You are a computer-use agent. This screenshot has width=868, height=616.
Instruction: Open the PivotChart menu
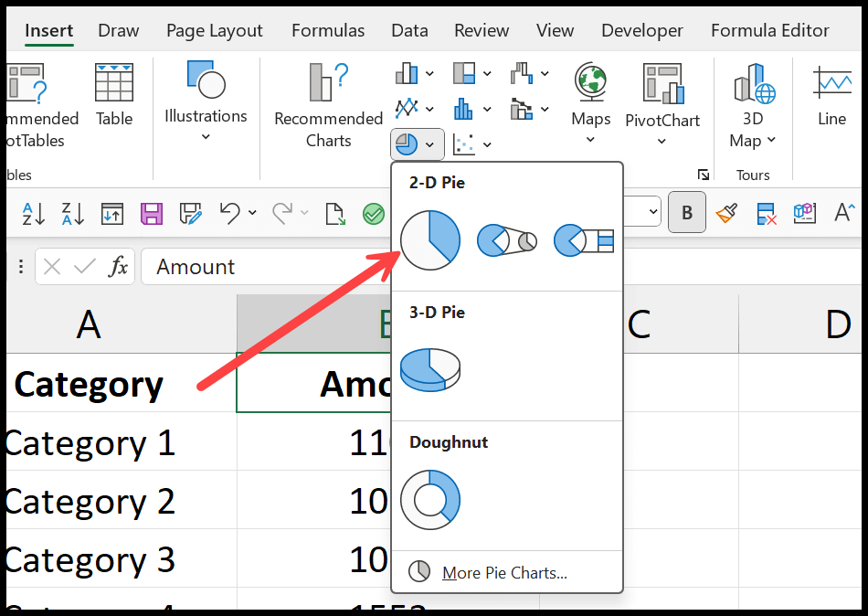662,103
